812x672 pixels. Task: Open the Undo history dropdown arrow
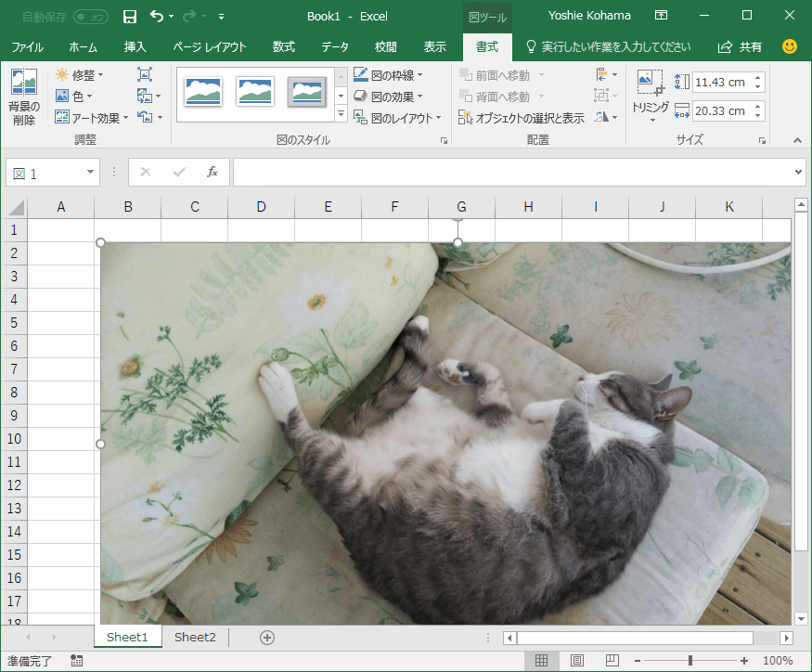[x=172, y=17]
